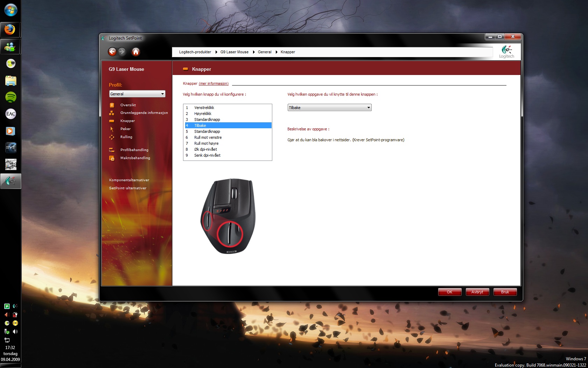The height and width of the screenshot is (368, 588).
Task: Click the network tray icon
Action: click(7, 340)
